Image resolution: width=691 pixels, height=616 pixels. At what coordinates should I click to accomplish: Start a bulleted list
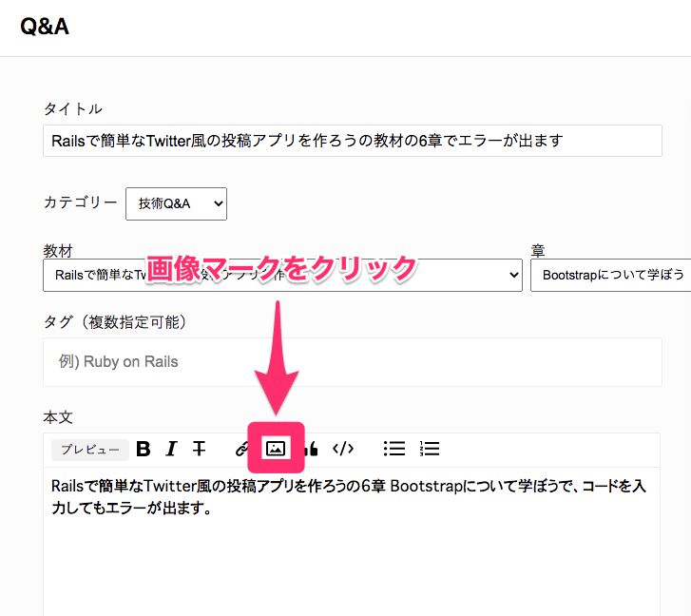[393, 449]
